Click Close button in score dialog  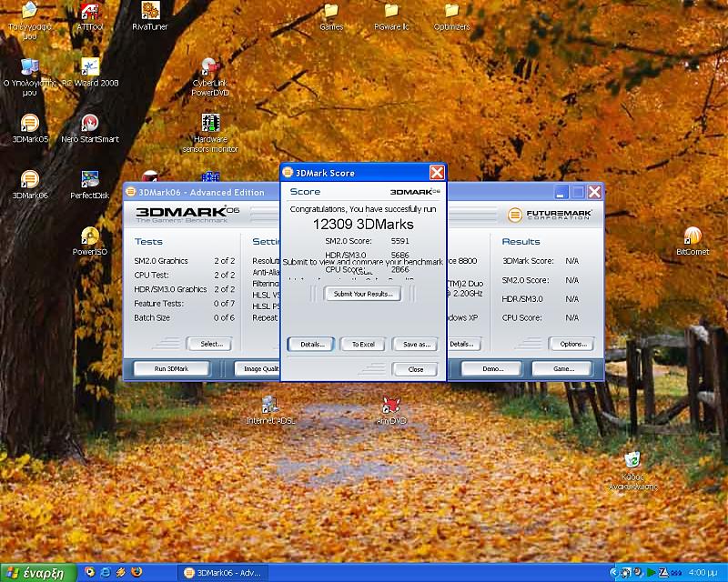pyautogui.click(x=415, y=369)
